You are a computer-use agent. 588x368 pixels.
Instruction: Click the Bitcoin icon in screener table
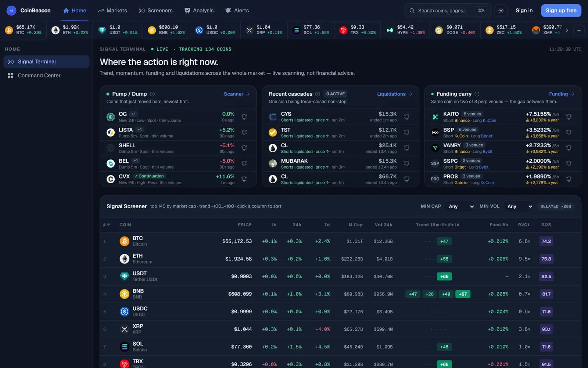click(x=125, y=241)
